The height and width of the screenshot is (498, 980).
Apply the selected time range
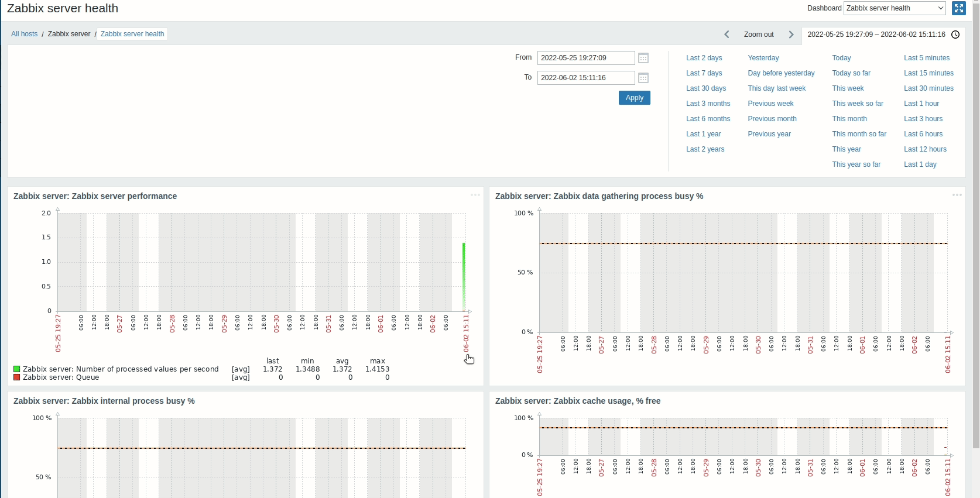click(635, 98)
